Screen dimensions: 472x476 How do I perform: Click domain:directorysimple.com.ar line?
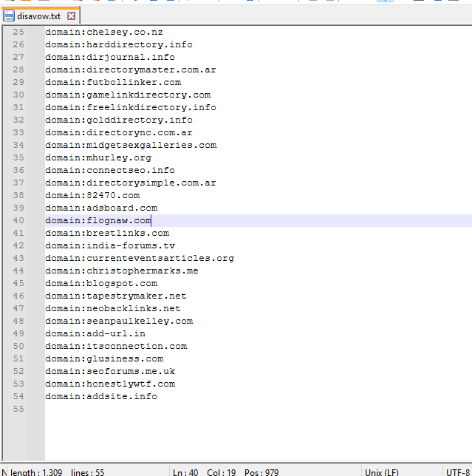click(x=131, y=183)
